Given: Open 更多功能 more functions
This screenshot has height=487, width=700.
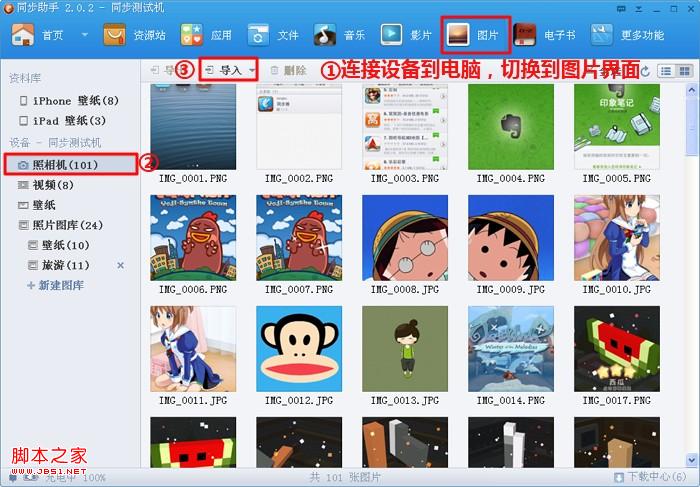Looking at the screenshot, I should [x=628, y=35].
